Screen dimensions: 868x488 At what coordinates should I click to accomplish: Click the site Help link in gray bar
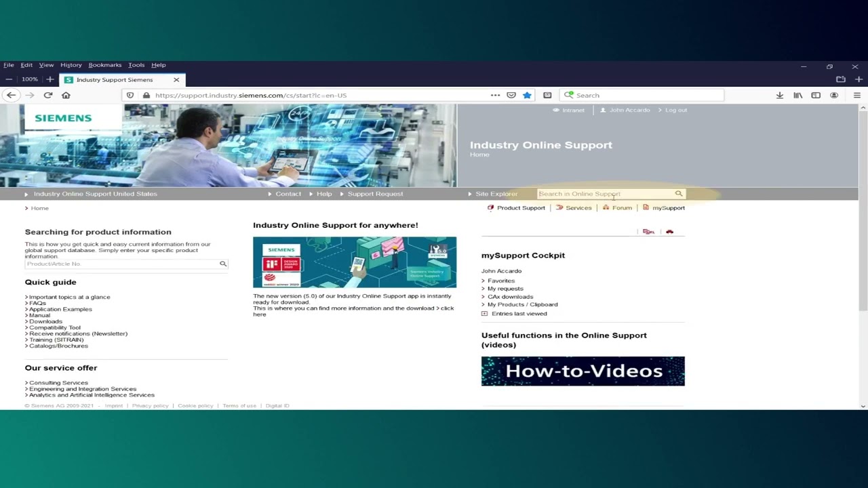coord(324,194)
